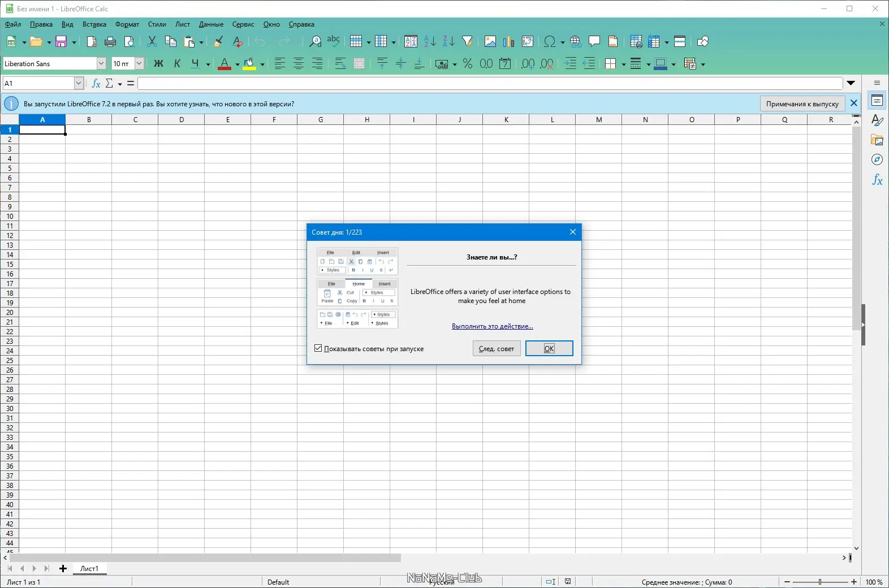
Task: Copy the selected cells
Action: pyautogui.click(x=170, y=41)
